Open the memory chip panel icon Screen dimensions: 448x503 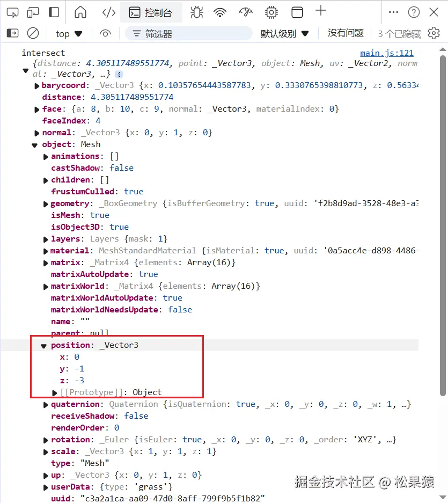271,12
